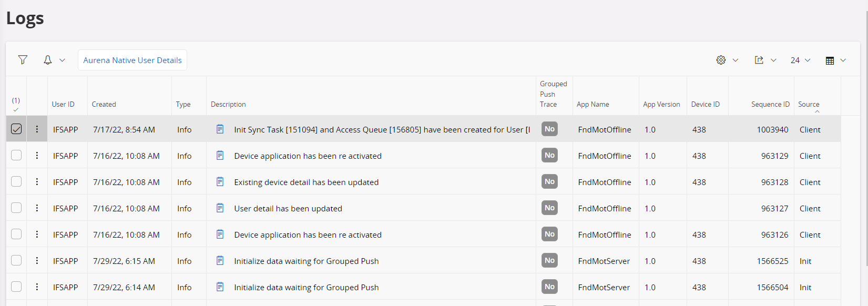Viewport: 868px width, 306px height.
Task: Open the filter funnel icon
Action: (x=23, y=60)
